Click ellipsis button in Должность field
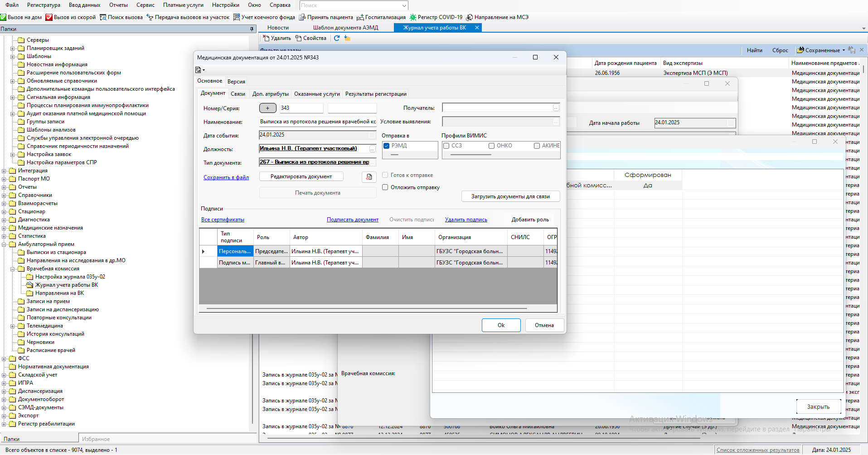 (373, 149)
